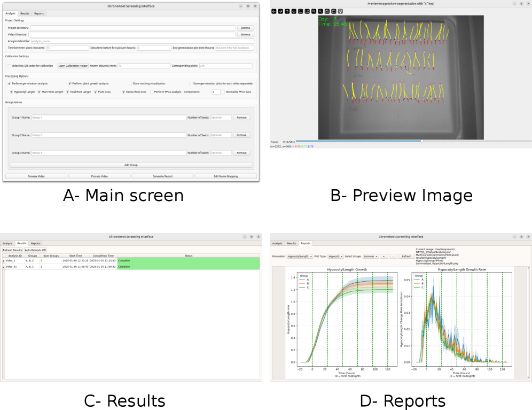Toggle Perform plant growth analysis checkbox
This screenshot has height=410, width=532.
(70, 83)
